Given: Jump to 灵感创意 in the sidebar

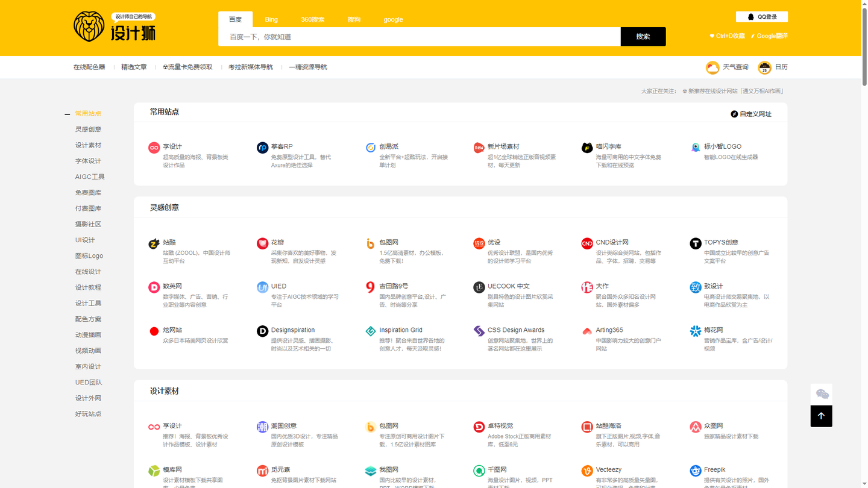Looking at the screenshot, I should pos(88,129).
